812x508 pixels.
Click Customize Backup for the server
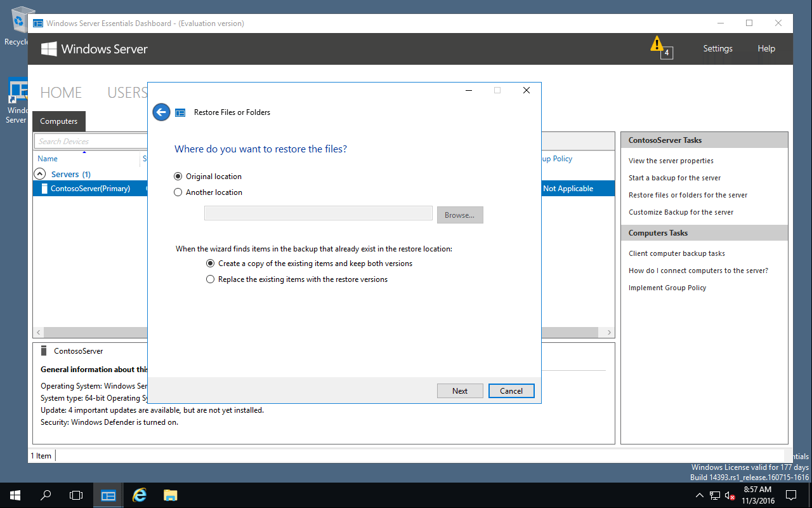click(681, 213)
